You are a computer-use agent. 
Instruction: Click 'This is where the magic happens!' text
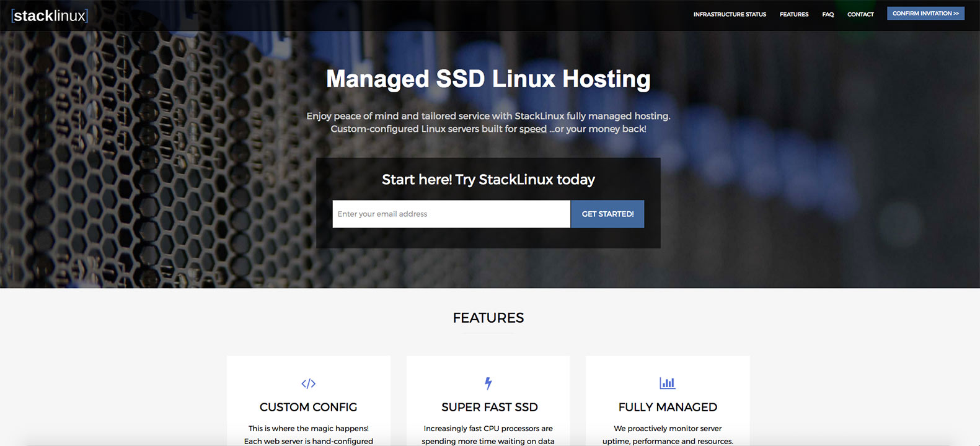309,428
